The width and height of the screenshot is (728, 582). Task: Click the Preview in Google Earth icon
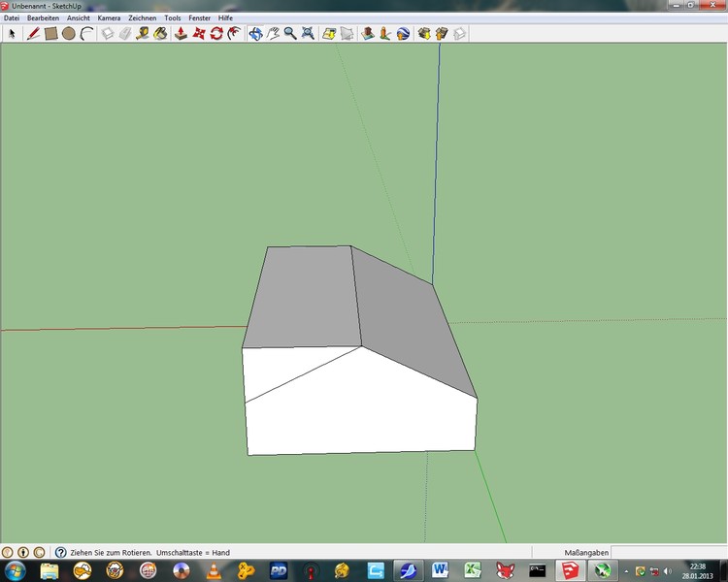coord(403,33)
